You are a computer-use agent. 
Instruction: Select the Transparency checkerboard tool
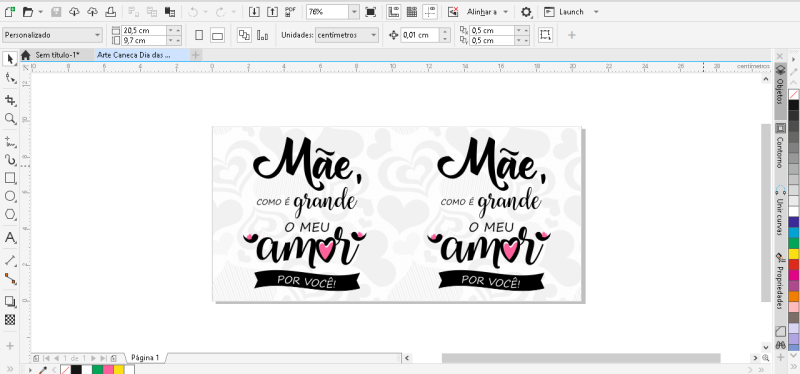[x=10, y=320]
